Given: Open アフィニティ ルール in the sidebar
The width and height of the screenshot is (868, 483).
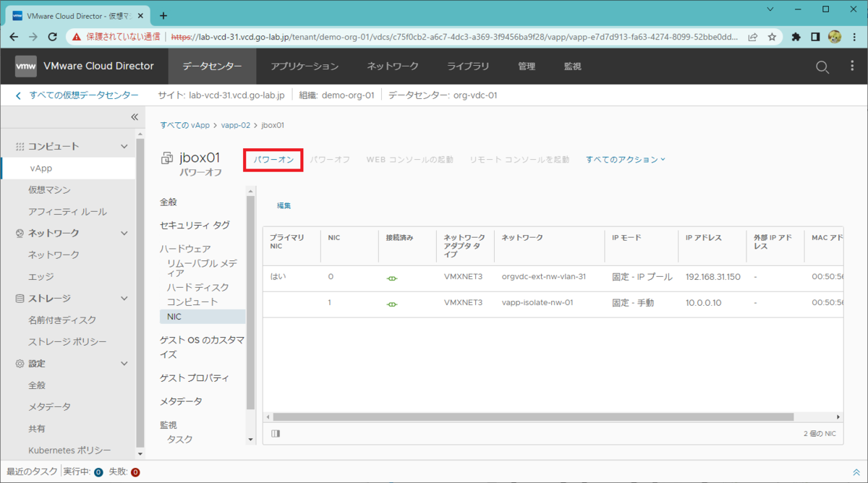Looking at the screenshot, I should pos(68,211).
